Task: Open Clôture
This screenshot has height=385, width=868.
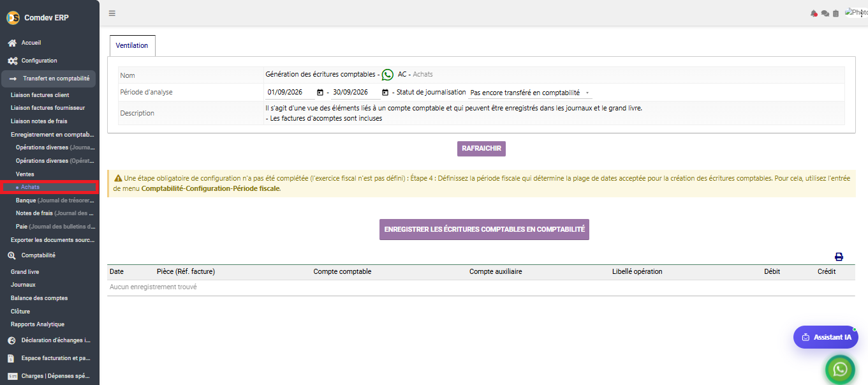Action: pyautogui.click(x=20, y=312)
